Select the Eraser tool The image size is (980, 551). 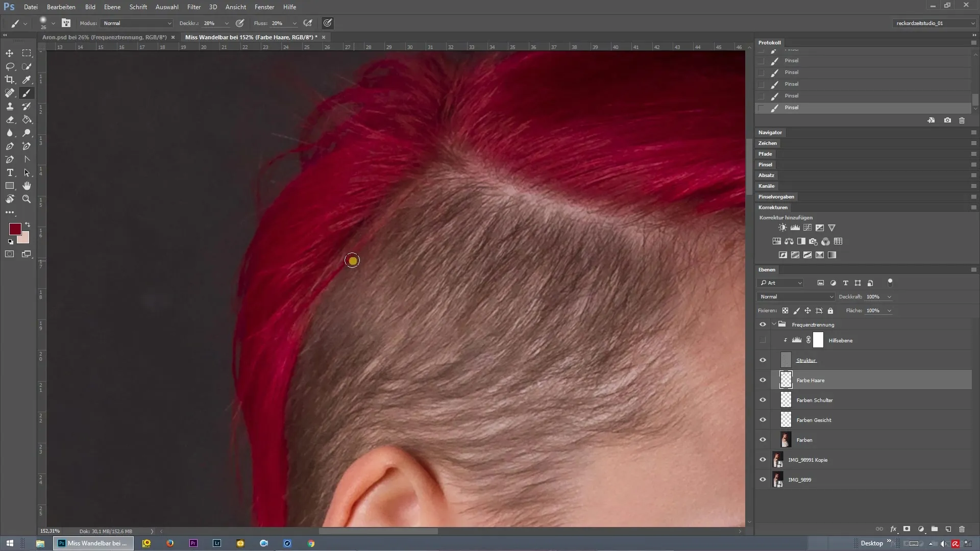[x=10, y=119]
